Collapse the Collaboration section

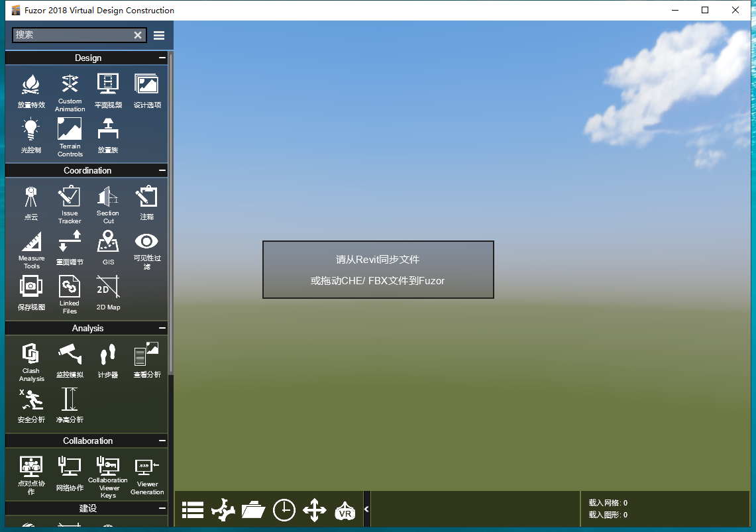pos(162,441)
